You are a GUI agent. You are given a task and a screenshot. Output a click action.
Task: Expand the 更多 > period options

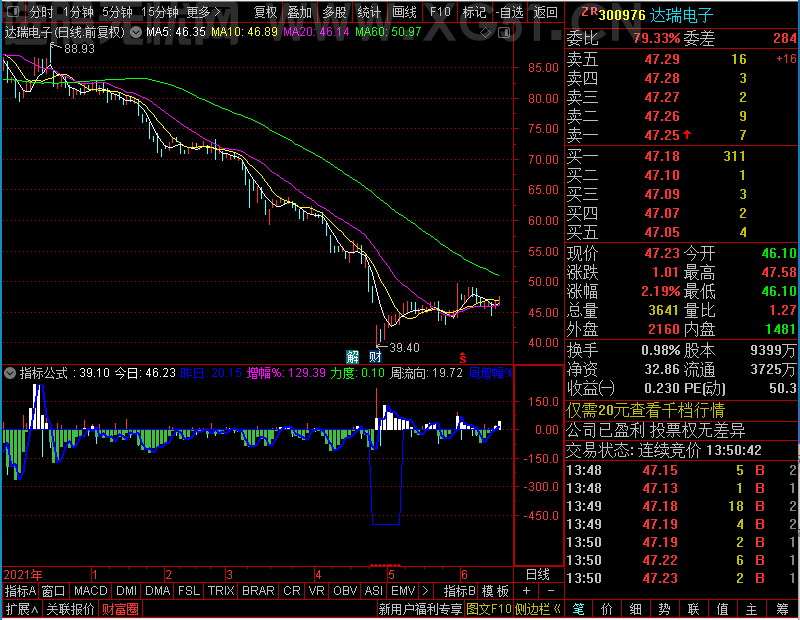click(x=203, y=12)
